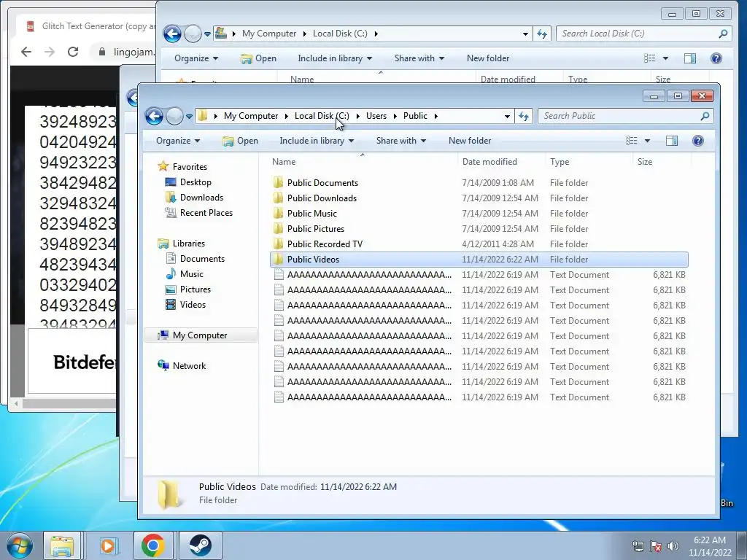Expand the arrow after Users breadcrumb

pos(395,116)
